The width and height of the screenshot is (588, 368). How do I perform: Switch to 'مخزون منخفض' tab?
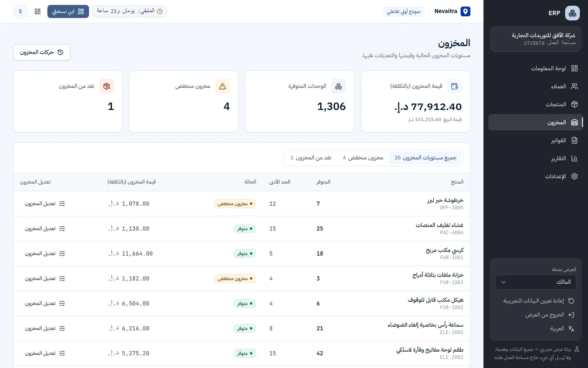click(363, 158)
